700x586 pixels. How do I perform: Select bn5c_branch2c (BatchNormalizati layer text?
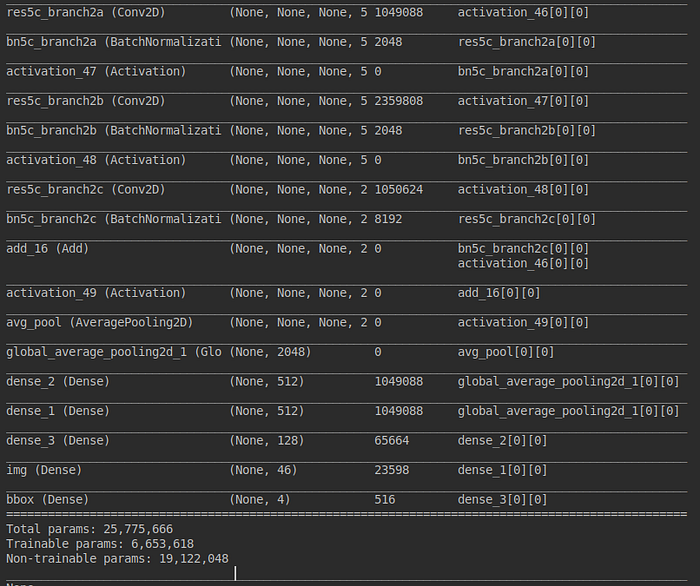coord(113,219)
